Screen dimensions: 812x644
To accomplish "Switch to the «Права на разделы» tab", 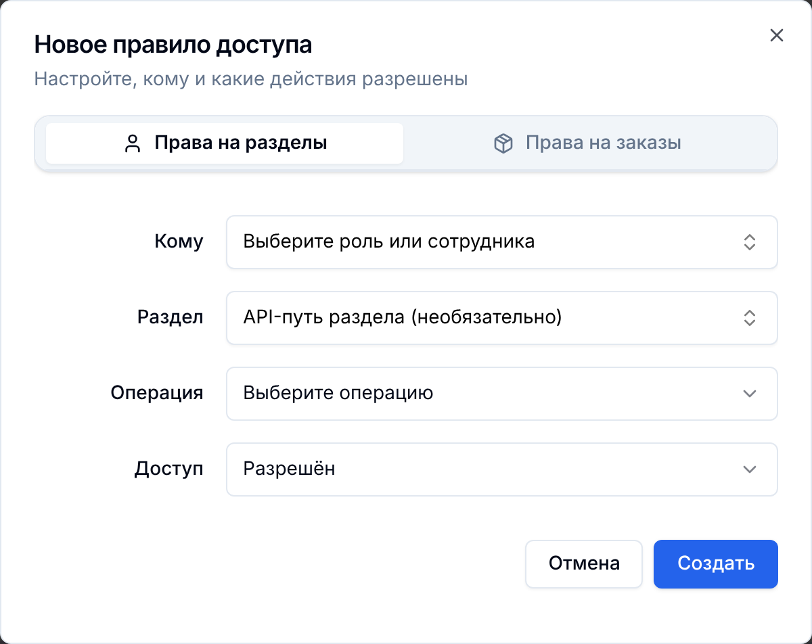I will point(225,143).
